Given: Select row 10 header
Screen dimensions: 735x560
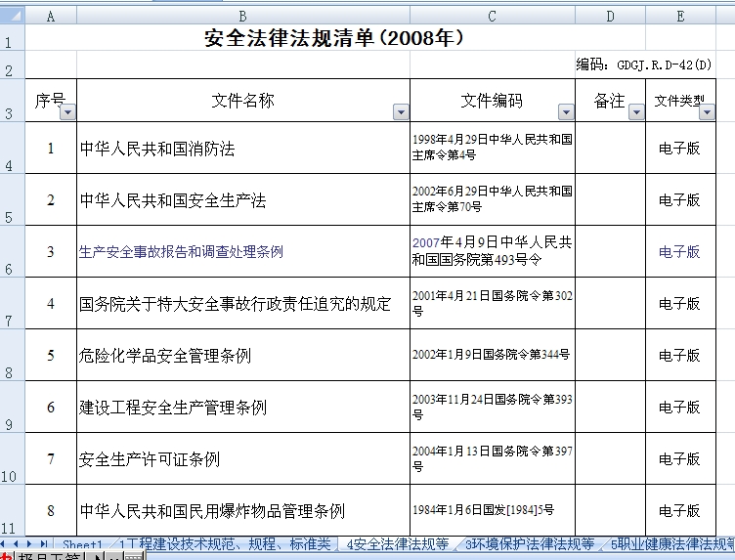Looking at the screenshot, I should (x=12, y=458).
